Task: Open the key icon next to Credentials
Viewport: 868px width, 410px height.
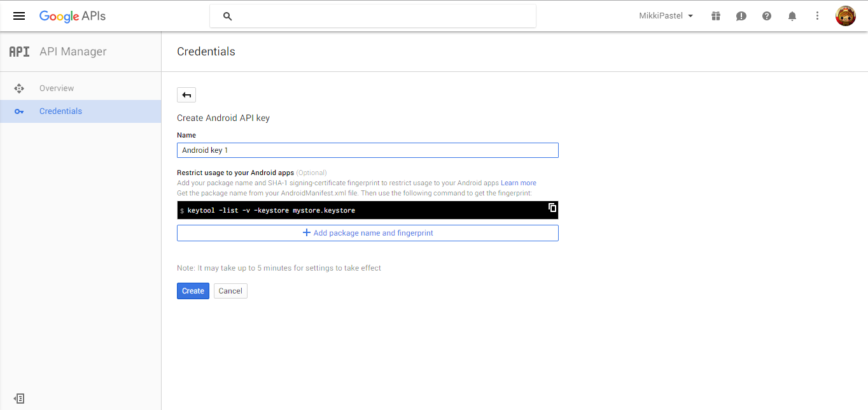Action: point(19,111)
